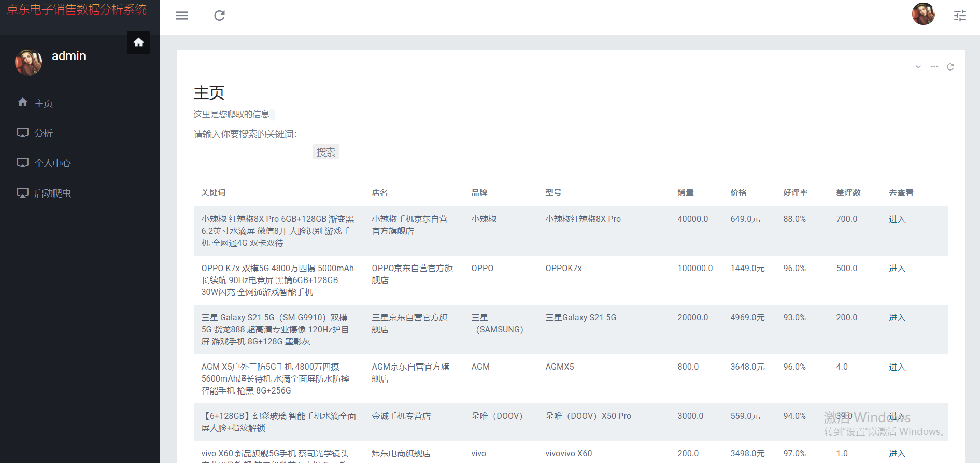
Task: Focus the keyword search input field
Action: click(252, 156)
